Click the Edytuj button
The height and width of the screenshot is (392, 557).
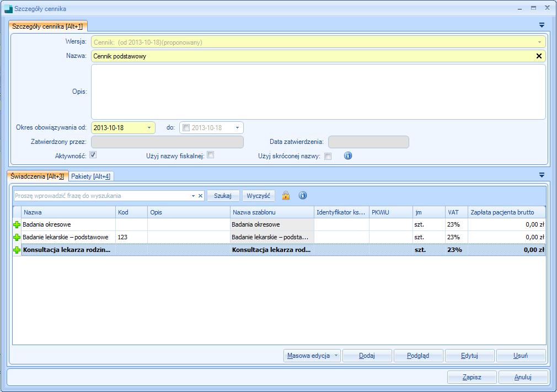click(469, 356)
